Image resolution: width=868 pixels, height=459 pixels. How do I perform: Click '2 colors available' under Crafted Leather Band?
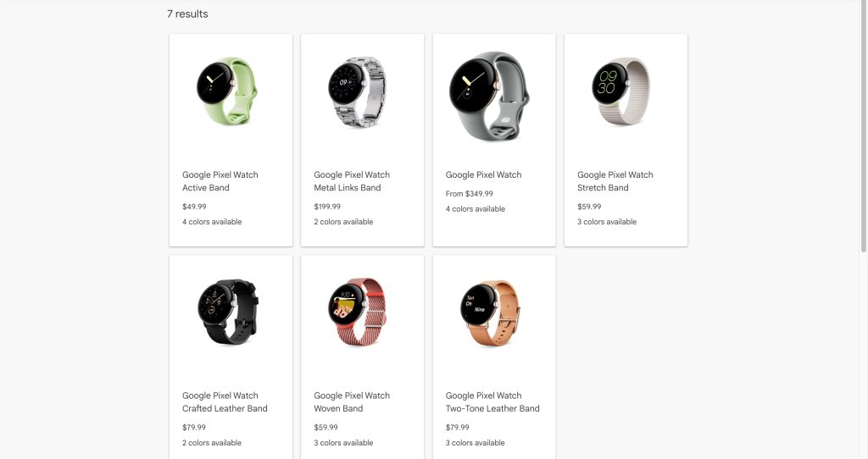click(x=212, y=443)
